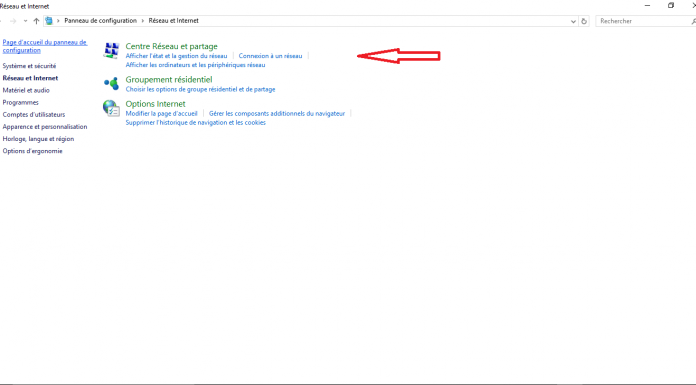
Task: Open Afficher les ordinateurs et les périphériques réseau
Action: [195, 65]
